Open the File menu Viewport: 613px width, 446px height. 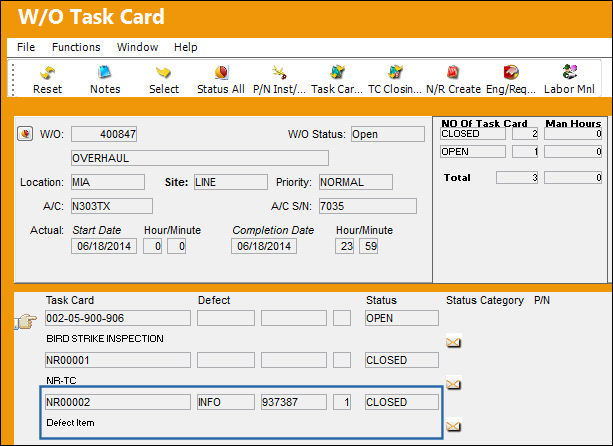(26, 47)
